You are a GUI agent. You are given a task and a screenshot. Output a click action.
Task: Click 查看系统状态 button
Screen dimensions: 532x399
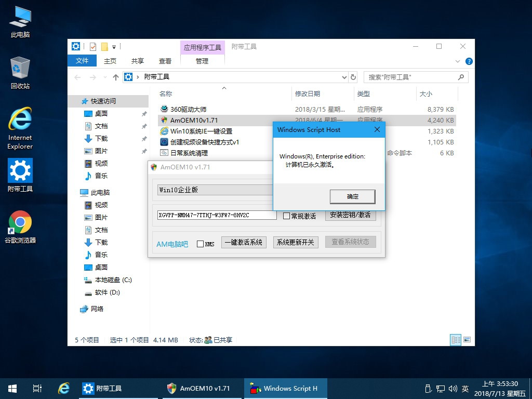351,242
